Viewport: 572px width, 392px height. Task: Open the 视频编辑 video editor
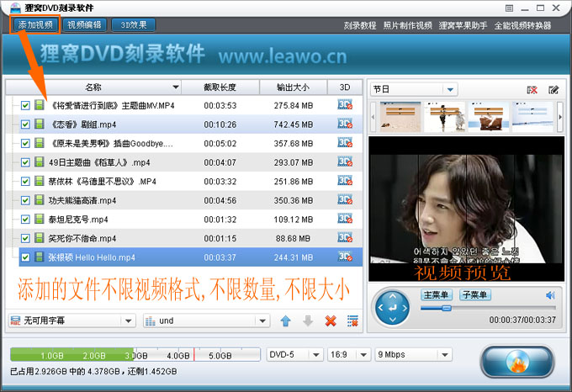[84, 24]
